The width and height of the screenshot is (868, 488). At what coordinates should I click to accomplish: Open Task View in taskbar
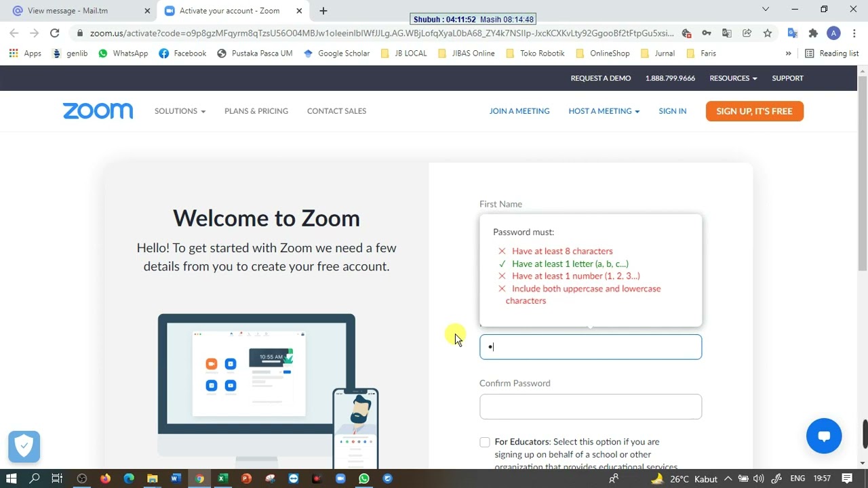(x=57, y=479)
